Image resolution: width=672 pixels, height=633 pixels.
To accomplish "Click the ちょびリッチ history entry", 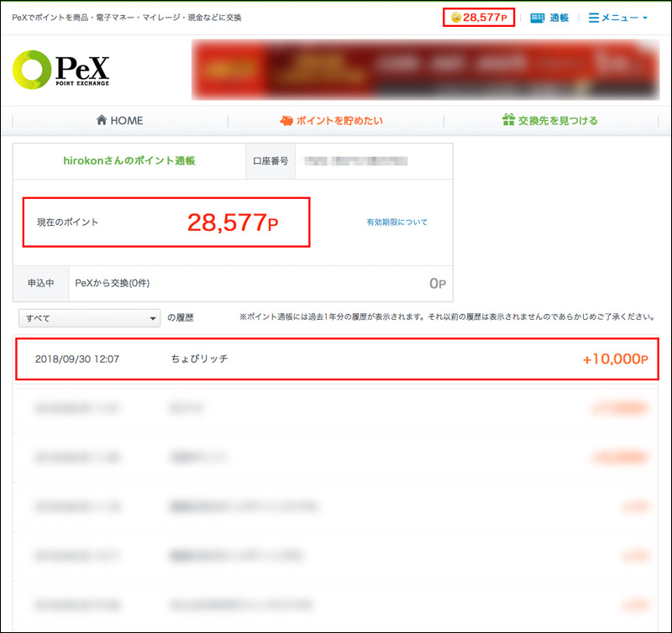I will (x=199, y=358).
